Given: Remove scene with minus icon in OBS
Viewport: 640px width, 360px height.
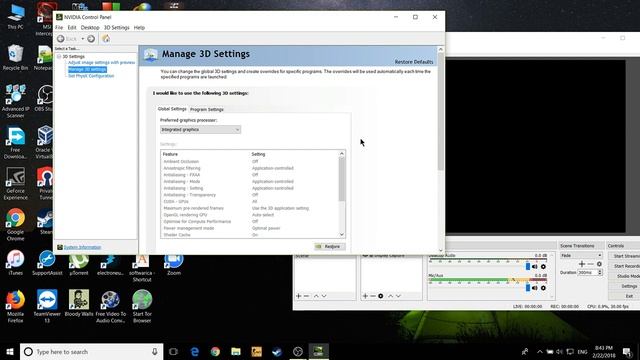Looking at the screenshot, I should pos(307,296).
